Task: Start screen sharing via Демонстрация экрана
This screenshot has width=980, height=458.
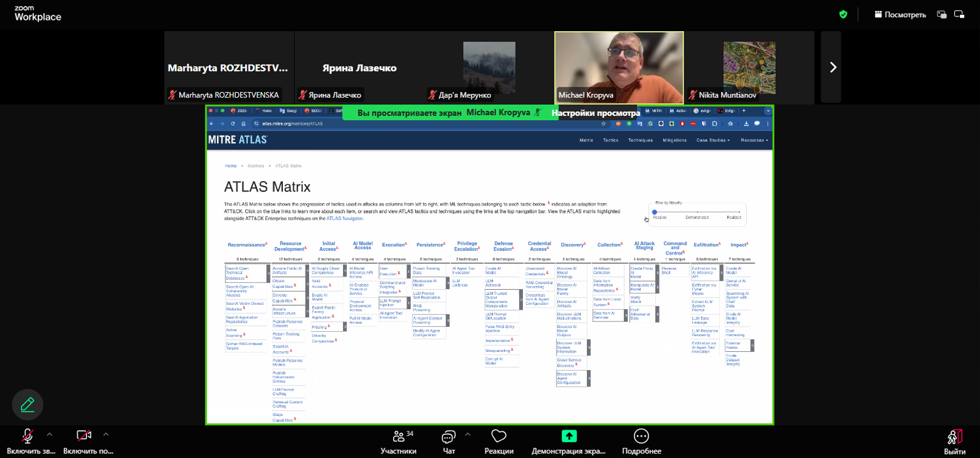Action: [x=569, y=442]
